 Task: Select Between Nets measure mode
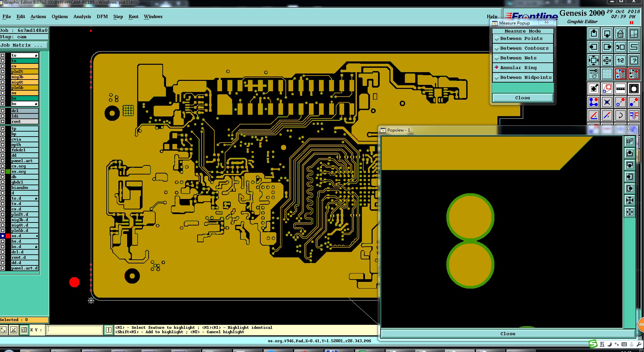click(x=523, y=58)
